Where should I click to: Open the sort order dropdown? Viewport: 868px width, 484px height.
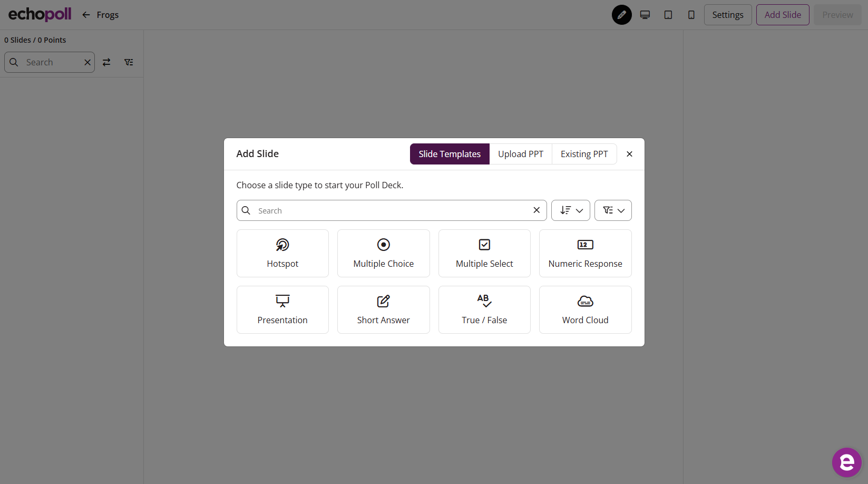point(570,210)
